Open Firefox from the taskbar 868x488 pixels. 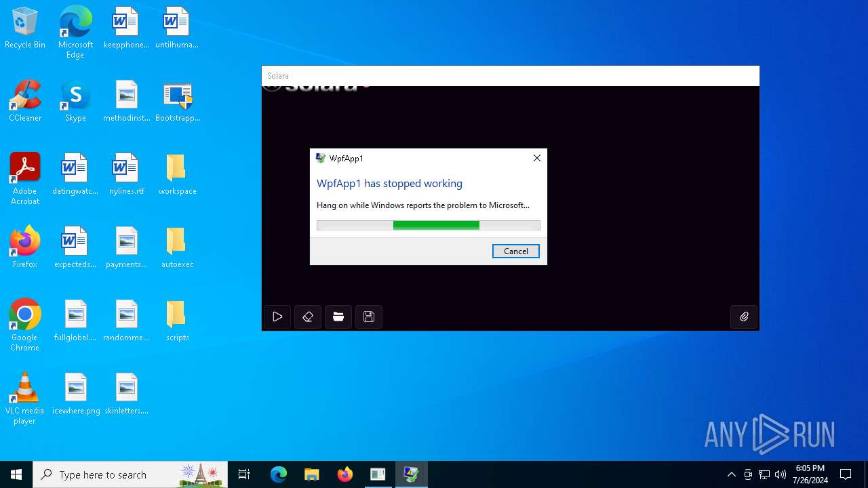click(x=344, y=474)
